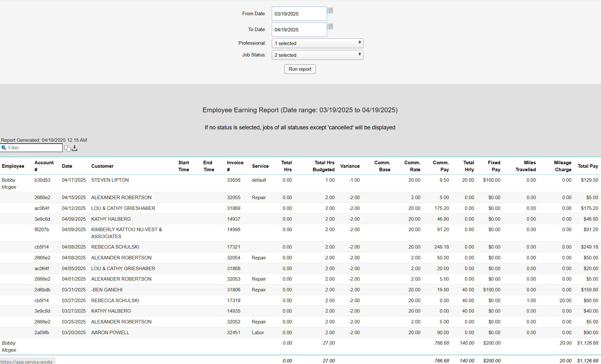Focus the From Date input field
This screenshot has height=364, width=601.
point(299,14)
